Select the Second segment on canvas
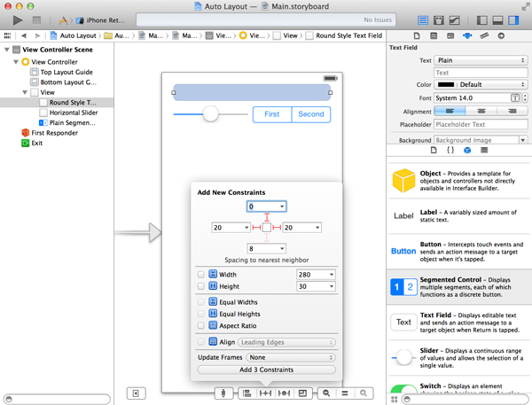The width and height of the screenshot is (532, 405). (x=311, y=114)
